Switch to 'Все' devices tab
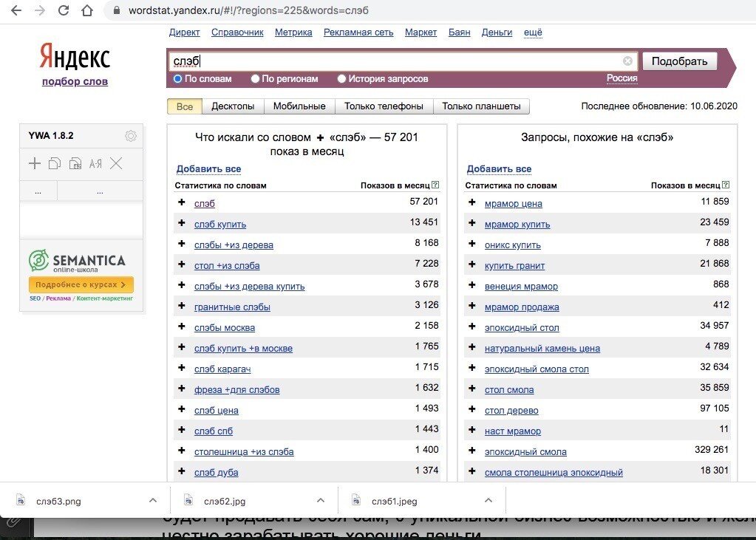The image size is (756, 540). (185, 106)
